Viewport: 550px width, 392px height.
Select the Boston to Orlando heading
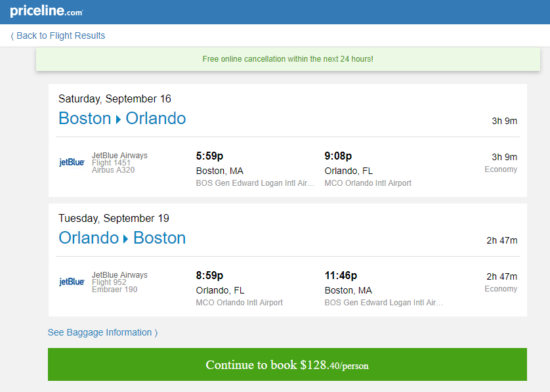tap(122, 118)
